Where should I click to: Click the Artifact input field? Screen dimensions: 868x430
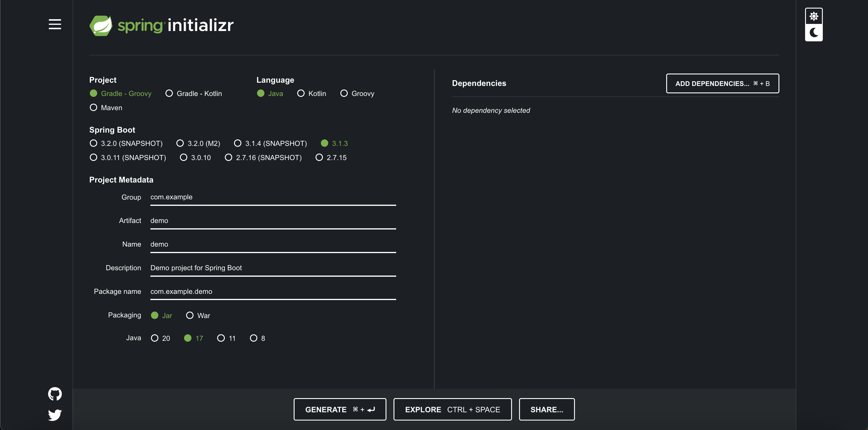pos(273,221)
